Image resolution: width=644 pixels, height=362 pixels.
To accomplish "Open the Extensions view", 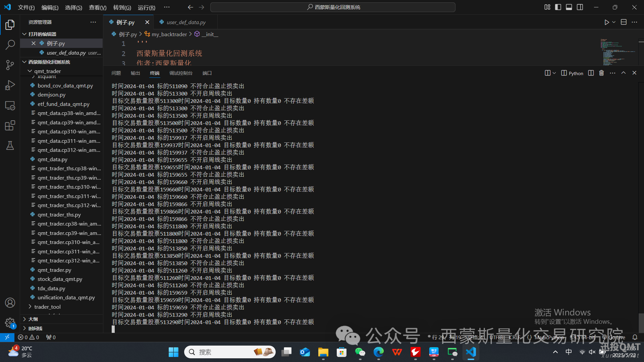I will (10, 125).
